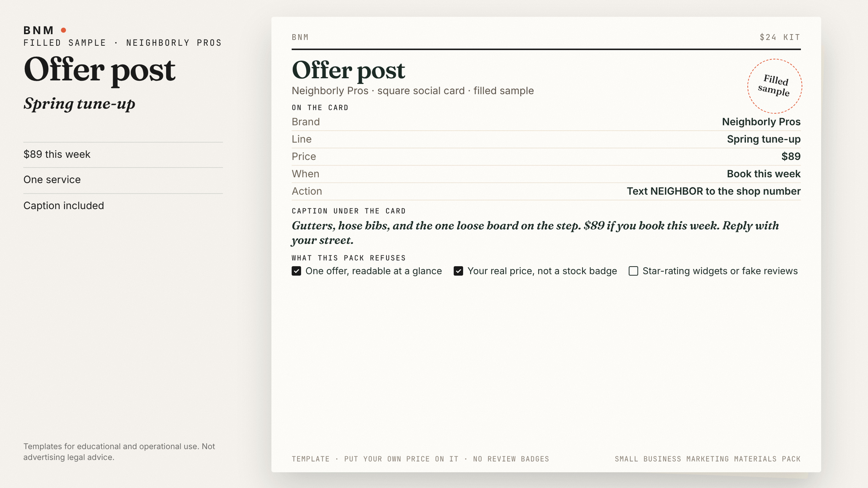Click the Filled sample circular stamp
Viewport: 868px width, 488px height.
pyautogui.click(x=774, y=86)
